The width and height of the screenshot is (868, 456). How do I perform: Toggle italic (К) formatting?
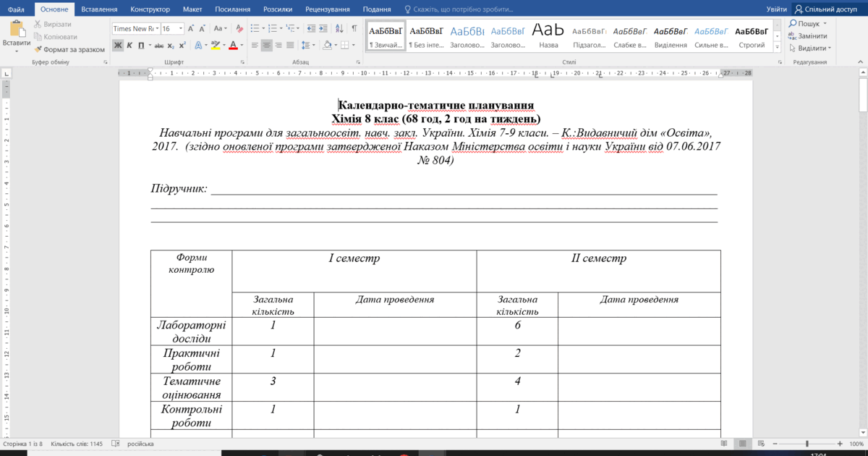pos(129,45)
